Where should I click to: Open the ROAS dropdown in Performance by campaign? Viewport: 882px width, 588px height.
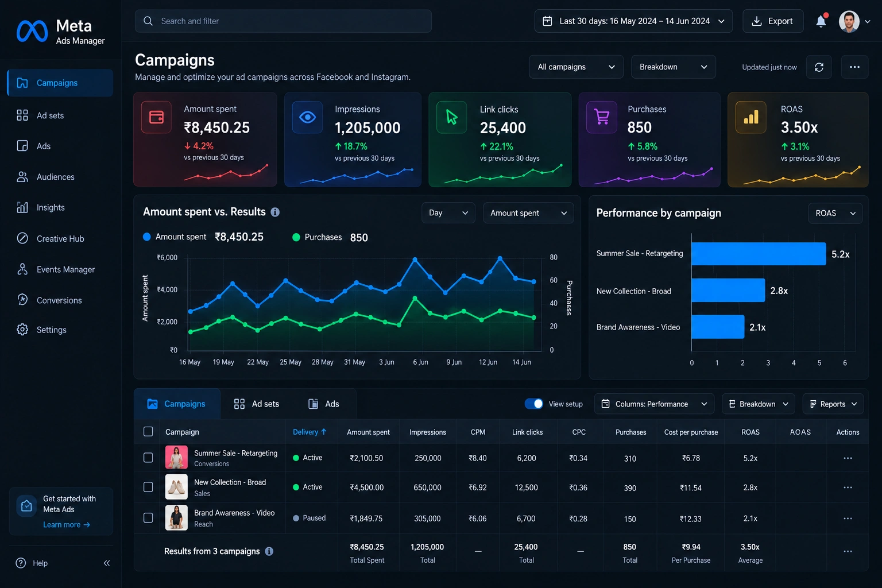(x=835, y=213)
